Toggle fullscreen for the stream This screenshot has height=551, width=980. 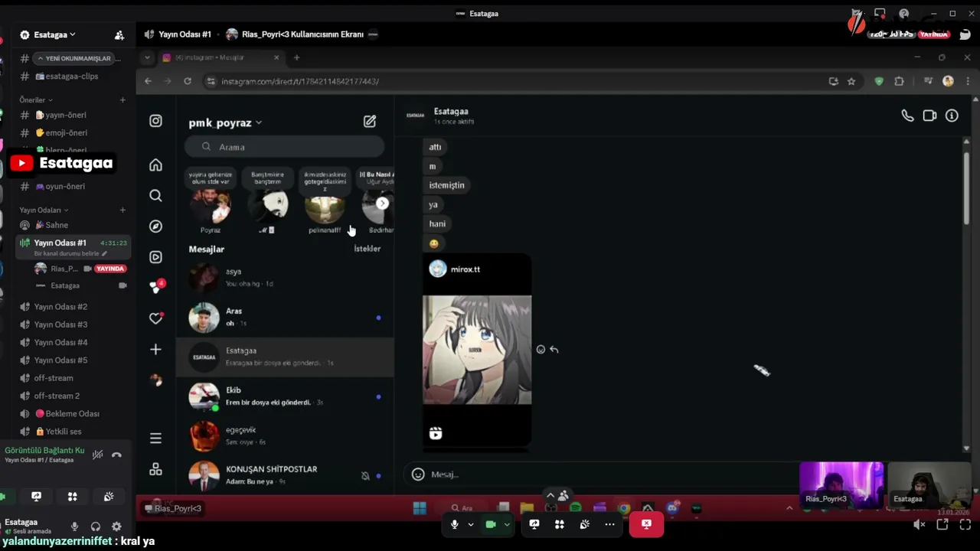(x=965, y=524)
